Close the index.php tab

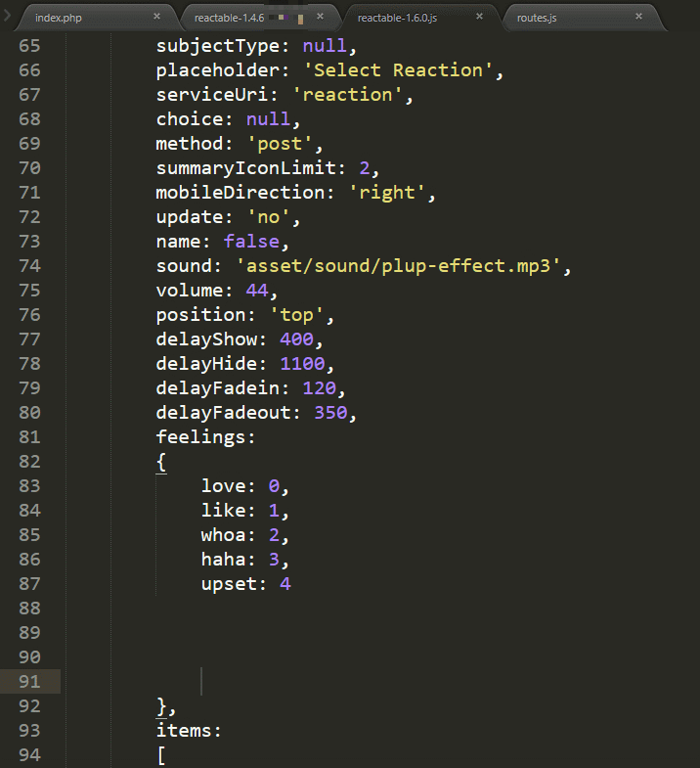coord(156,17)
